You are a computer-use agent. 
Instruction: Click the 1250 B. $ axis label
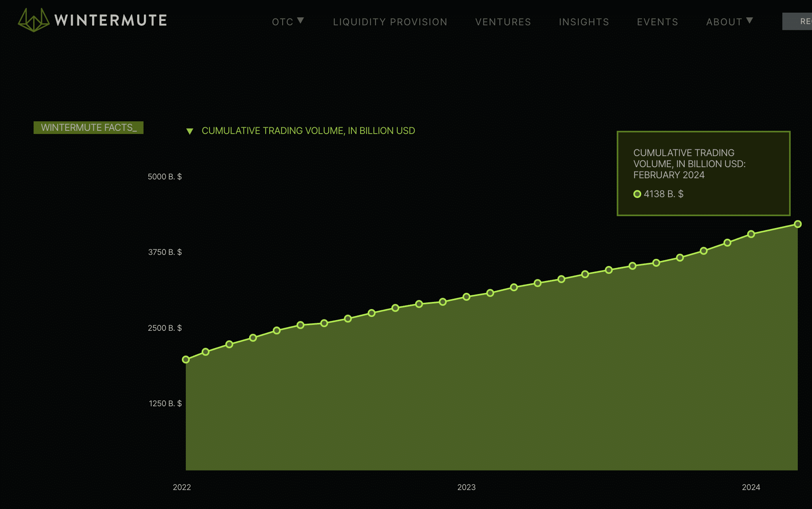pos(165,403)
